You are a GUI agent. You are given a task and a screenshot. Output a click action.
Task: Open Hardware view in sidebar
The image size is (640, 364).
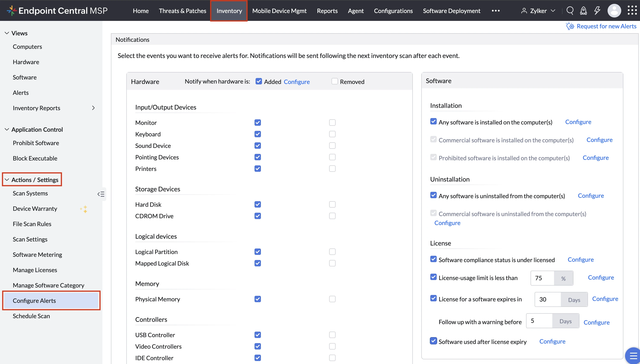26,62
